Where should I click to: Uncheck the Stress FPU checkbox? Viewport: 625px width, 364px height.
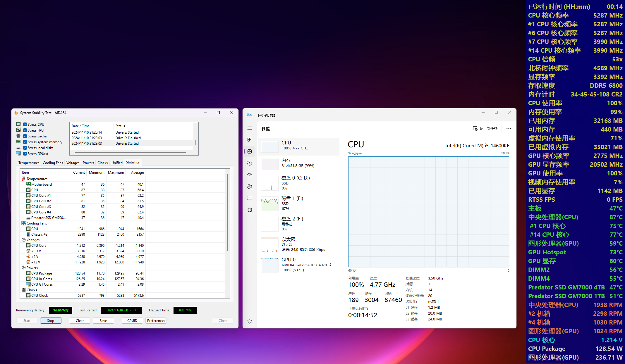click(x=25, y=130)
